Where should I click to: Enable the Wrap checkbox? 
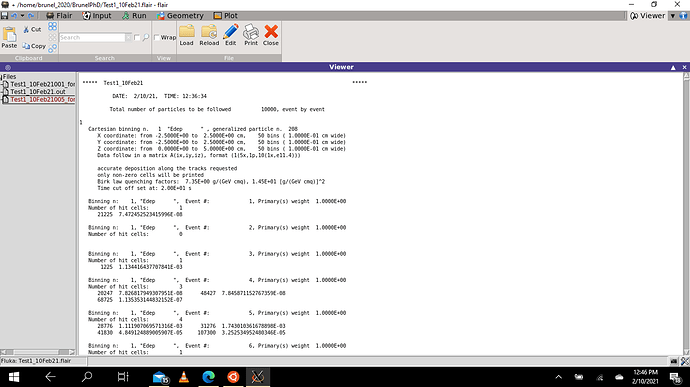[x=157, y=37]
